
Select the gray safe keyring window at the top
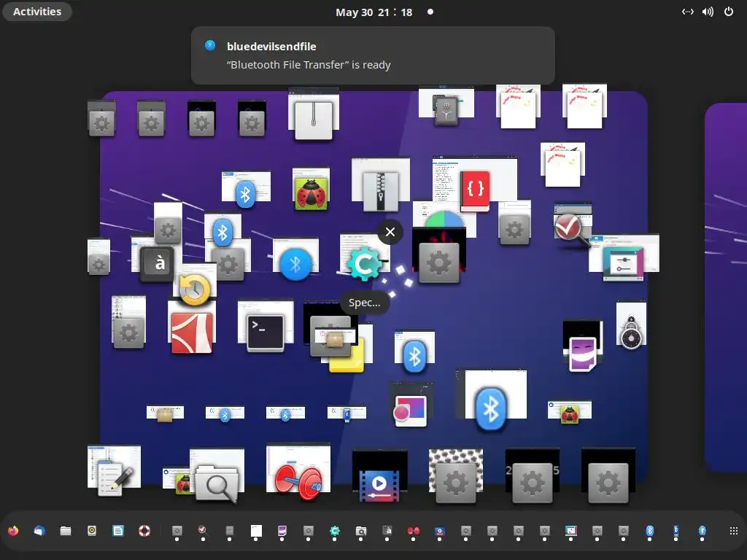pos(446,106)
